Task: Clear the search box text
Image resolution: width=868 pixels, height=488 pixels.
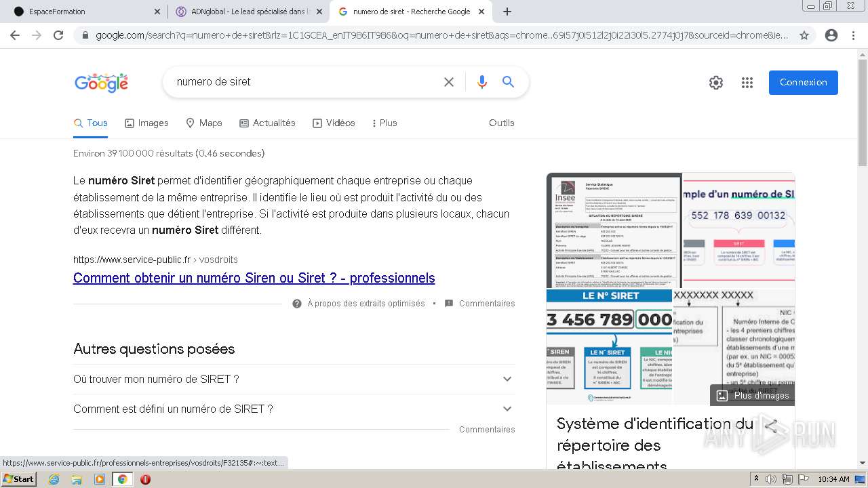Action: tap(449, 82)
